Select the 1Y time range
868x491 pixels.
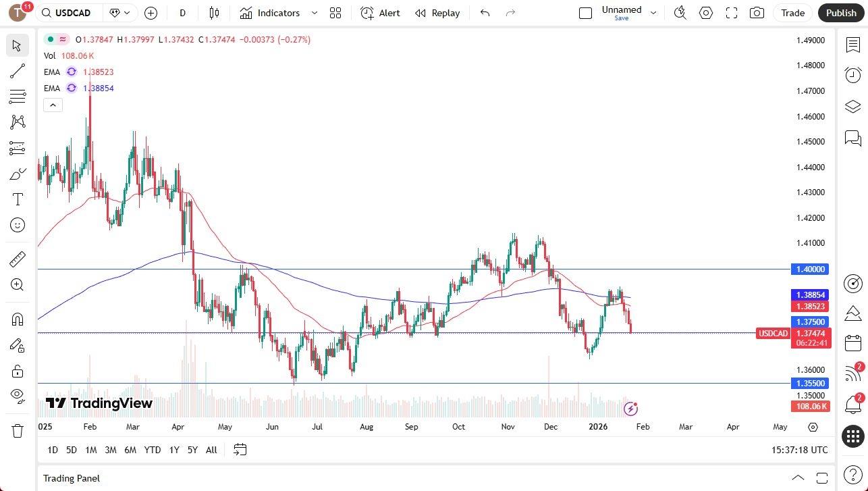(174, 450)
